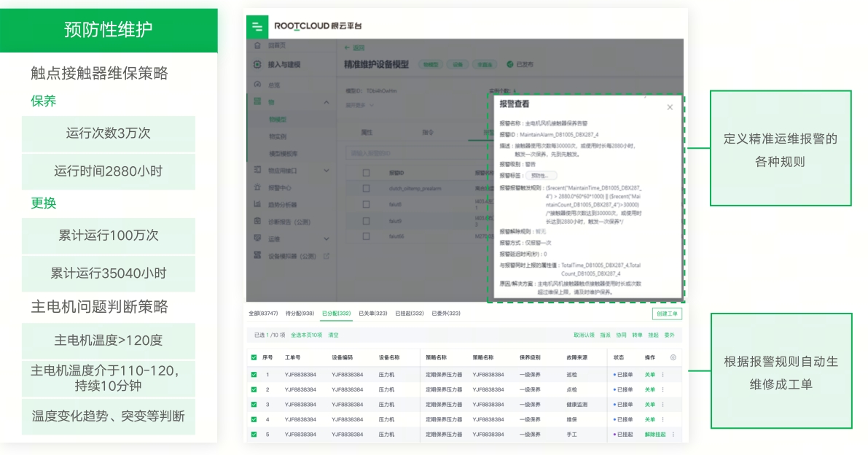Switch to the 已关单(323) tab

372,314
